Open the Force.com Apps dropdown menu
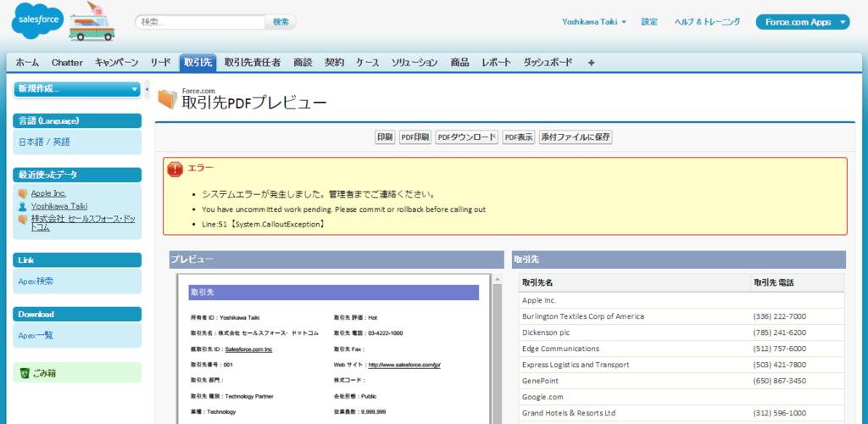Screen dimensions: 868x424 (x=803, y=22)
